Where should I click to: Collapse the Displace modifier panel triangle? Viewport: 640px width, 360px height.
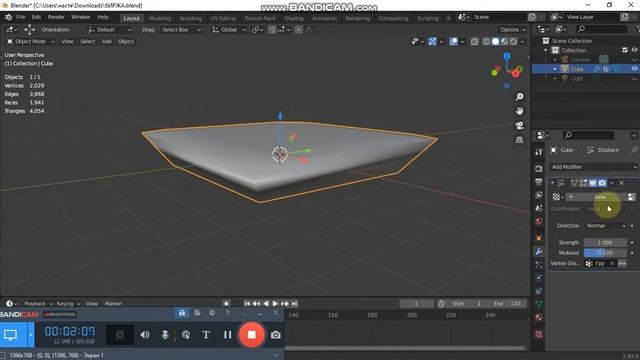553,183
